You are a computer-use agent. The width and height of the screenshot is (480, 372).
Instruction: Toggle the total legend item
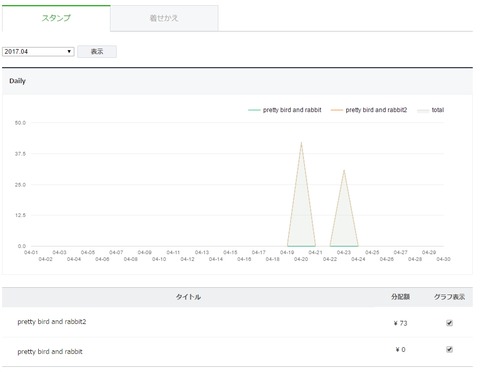pyautogui.click(x=431, y=110)
